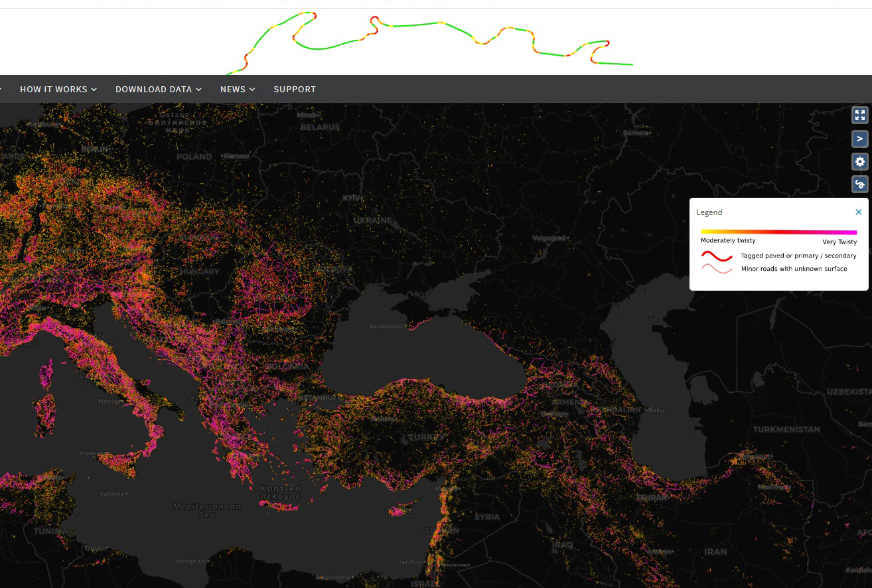Viewport: 872px width, 588px height.
Task: Open map settings gear
Action: tap(860, 162)
